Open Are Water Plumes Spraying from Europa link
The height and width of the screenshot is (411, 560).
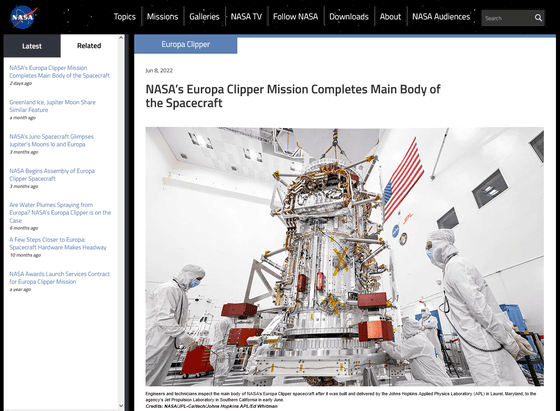pos(60,212)
